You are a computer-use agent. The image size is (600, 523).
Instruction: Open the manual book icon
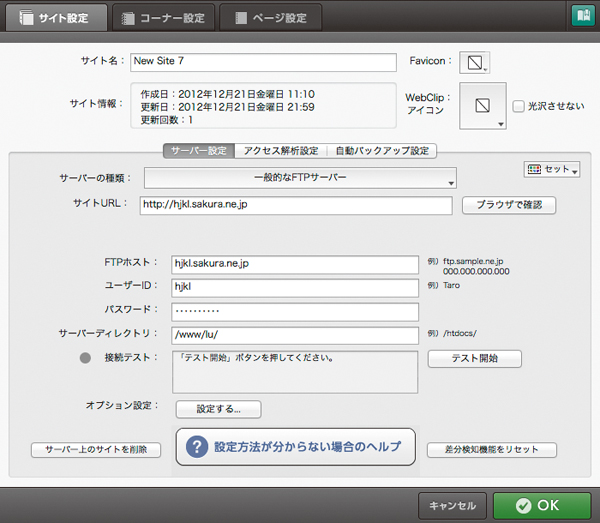[583, 16]
